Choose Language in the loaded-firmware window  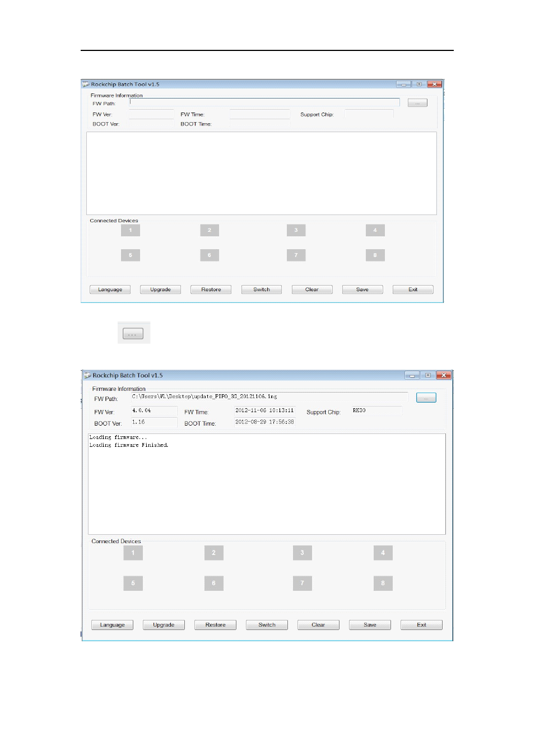point(113,625)
